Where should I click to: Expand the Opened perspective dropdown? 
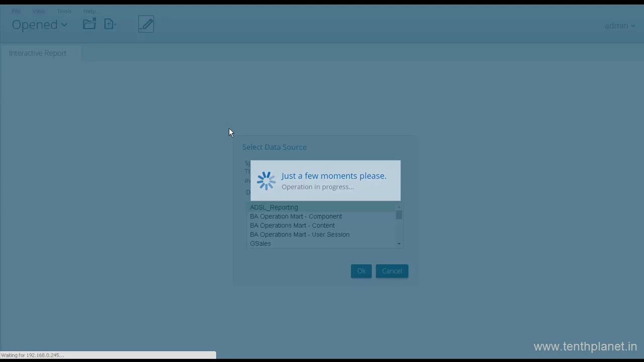[39, 25]
